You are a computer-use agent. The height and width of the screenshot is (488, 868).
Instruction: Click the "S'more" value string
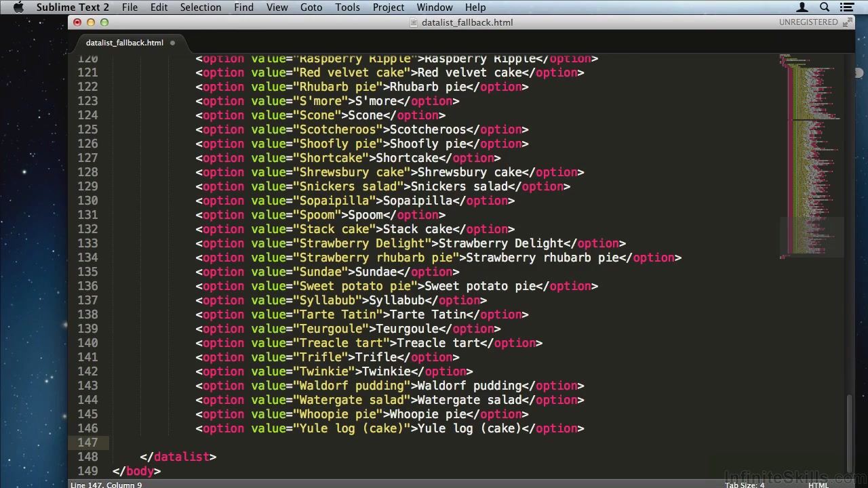click(x=320, y=101)
